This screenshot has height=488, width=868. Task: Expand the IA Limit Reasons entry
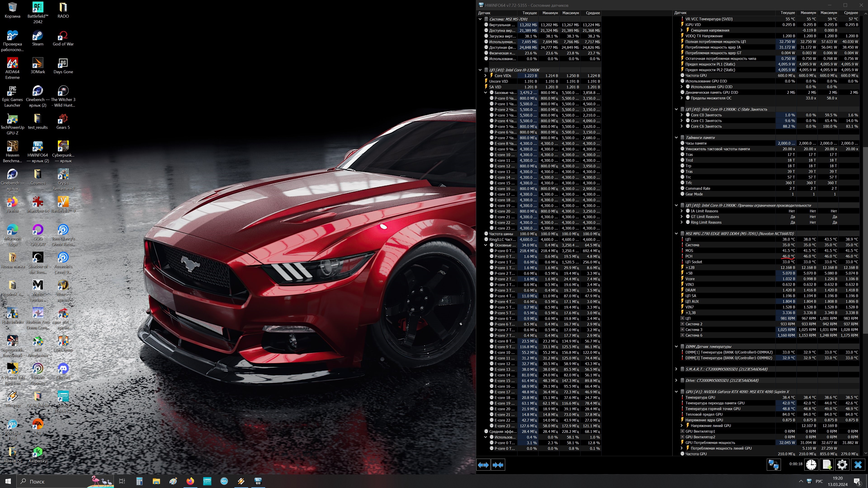[x=682, y=211]
